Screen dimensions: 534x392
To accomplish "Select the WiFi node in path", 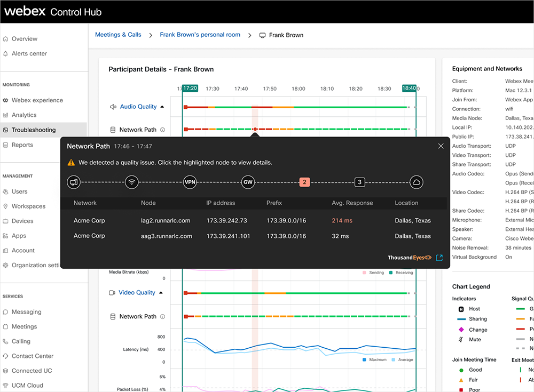I will click(131, 182).
